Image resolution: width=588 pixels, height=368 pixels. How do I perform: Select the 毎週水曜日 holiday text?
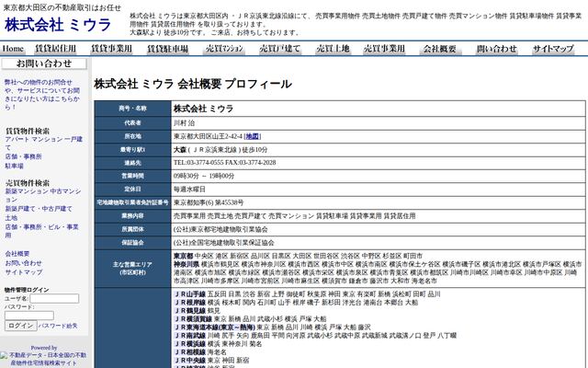(x=189, y=190)
